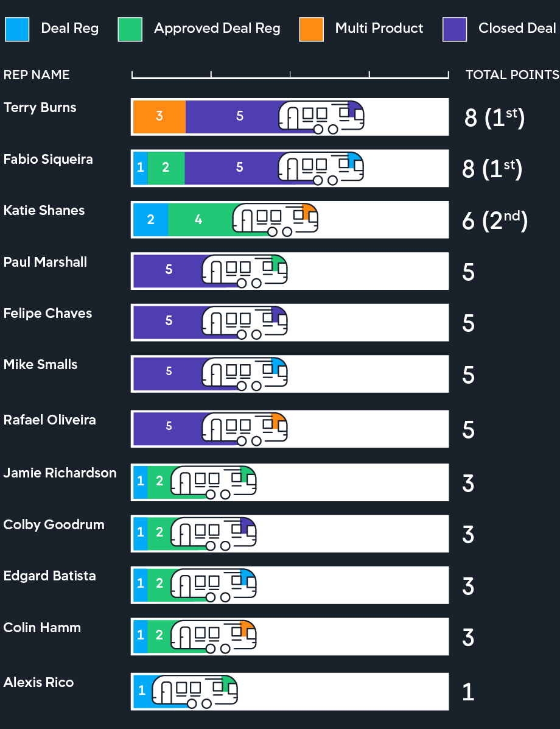Click Colin Hamm's bus icon
The image size is (560, 729).
213,636
